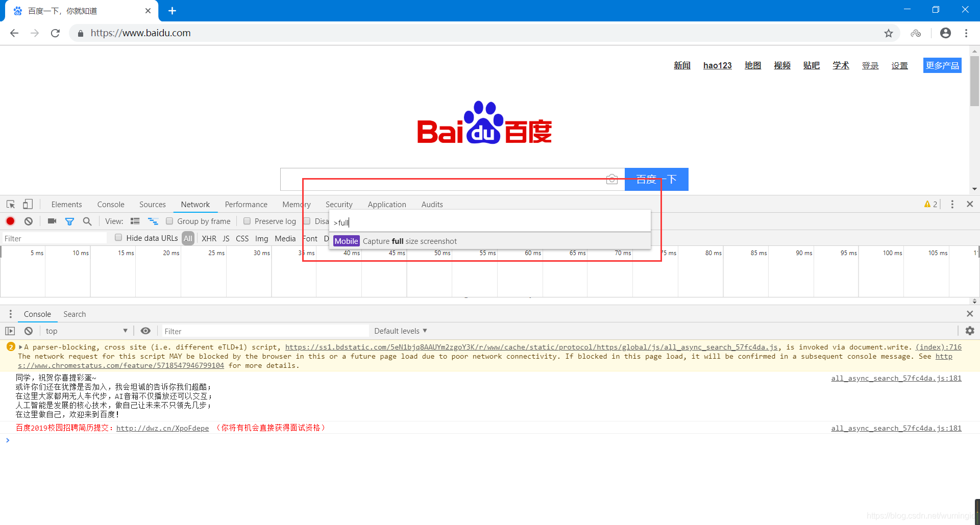Switch to the Elements tab
This screenshot has width=980, height=525.
pyautogui.click(x=66, y=204)
